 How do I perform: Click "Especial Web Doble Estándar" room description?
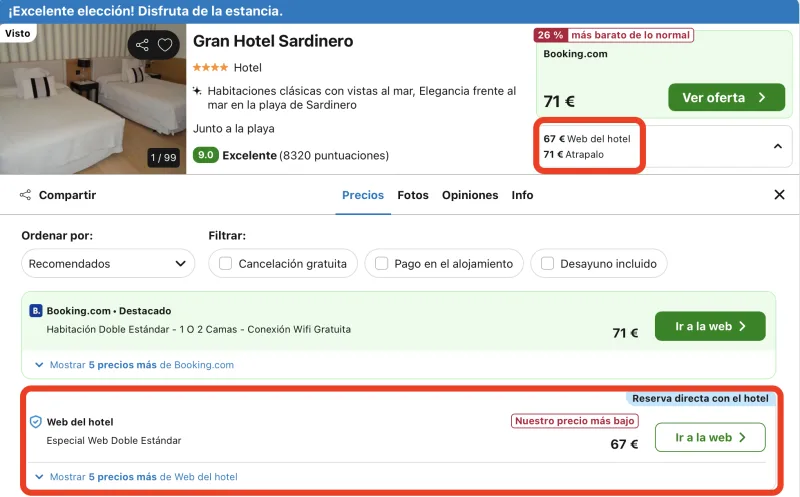pyautogui.click(x=114, y=440)
